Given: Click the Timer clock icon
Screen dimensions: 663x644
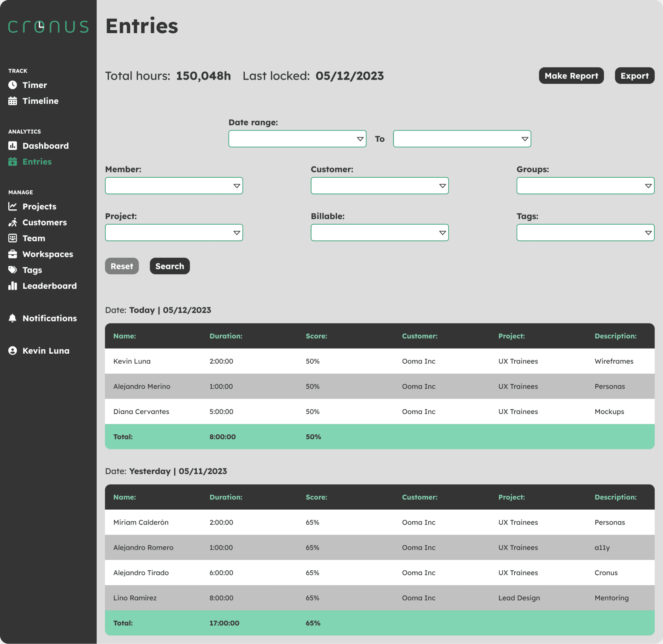Looking at the screenshot, I should [13, 85].
